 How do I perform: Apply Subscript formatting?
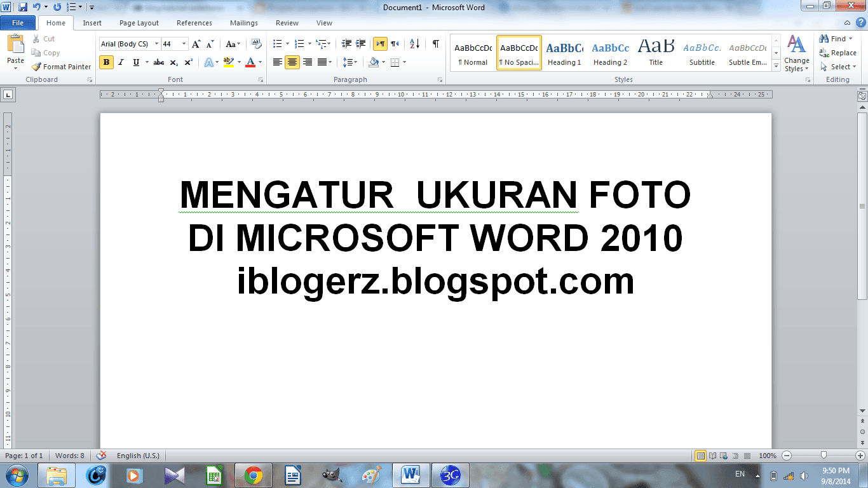pos(174,62)
